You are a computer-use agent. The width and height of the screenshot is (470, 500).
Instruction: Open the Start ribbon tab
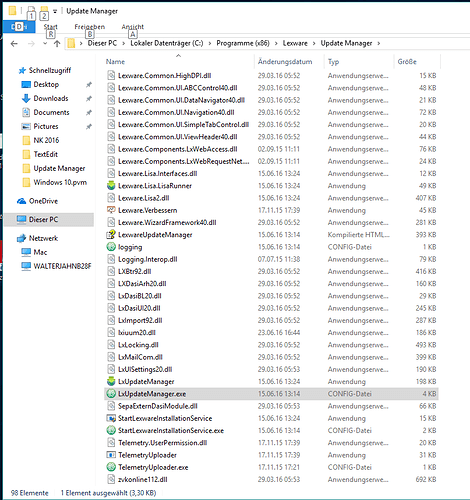click(x=50, y=27)
